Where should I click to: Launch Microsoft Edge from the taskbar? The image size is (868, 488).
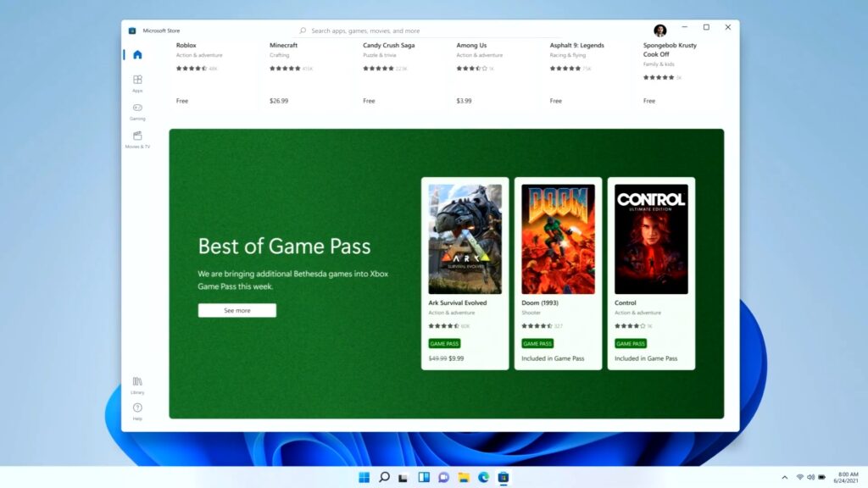[x=482, y=477]
